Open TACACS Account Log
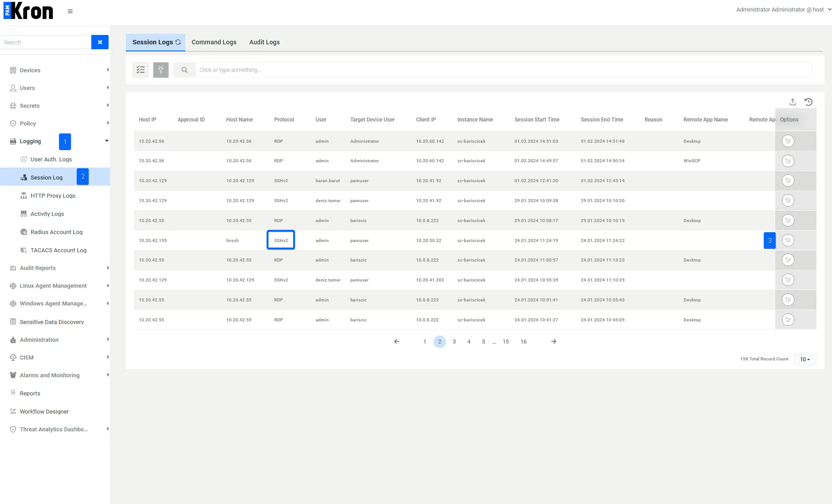 (x=58, y=250)
